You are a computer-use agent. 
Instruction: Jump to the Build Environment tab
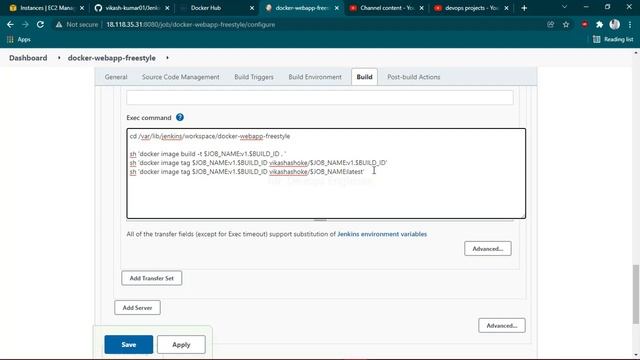click(315, 77)
